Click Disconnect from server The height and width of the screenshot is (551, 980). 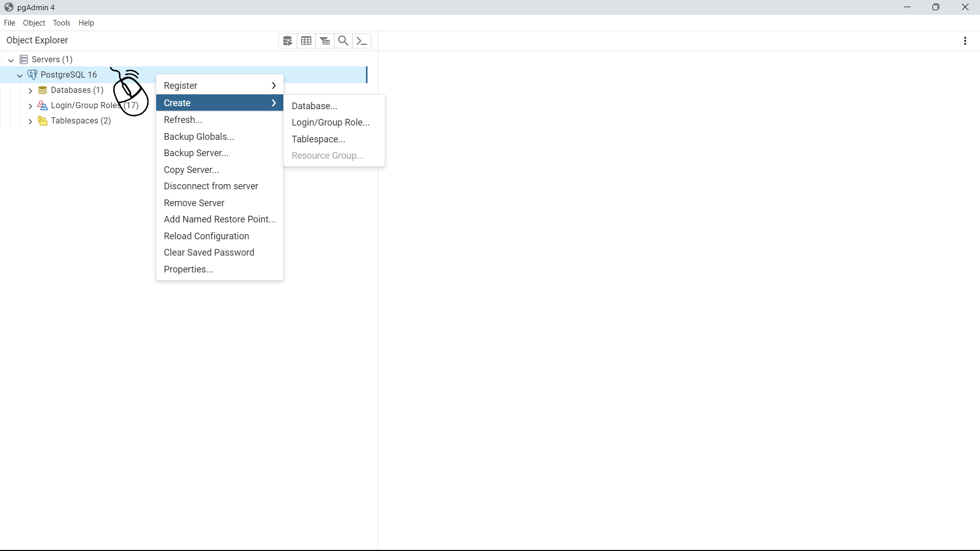[x=219, y=186]
